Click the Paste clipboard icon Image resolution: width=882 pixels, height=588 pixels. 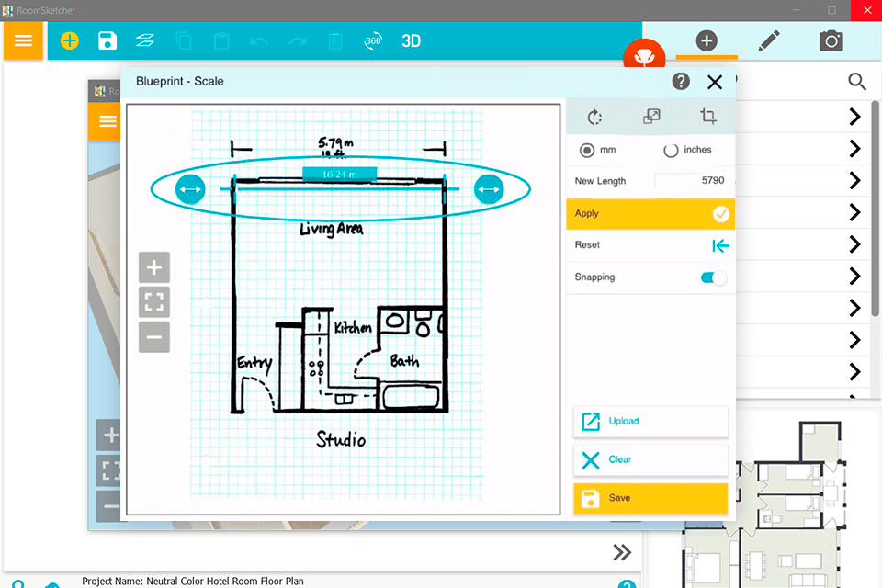pyautogui.click(x=221, y=41)
